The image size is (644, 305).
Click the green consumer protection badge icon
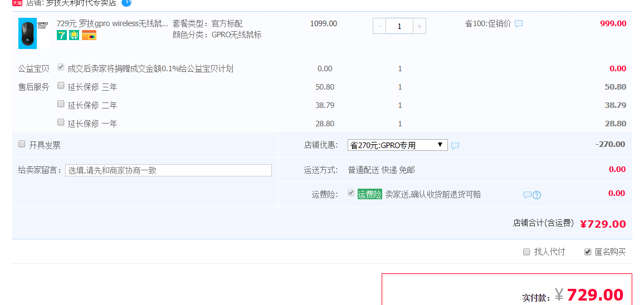(74, 35)
